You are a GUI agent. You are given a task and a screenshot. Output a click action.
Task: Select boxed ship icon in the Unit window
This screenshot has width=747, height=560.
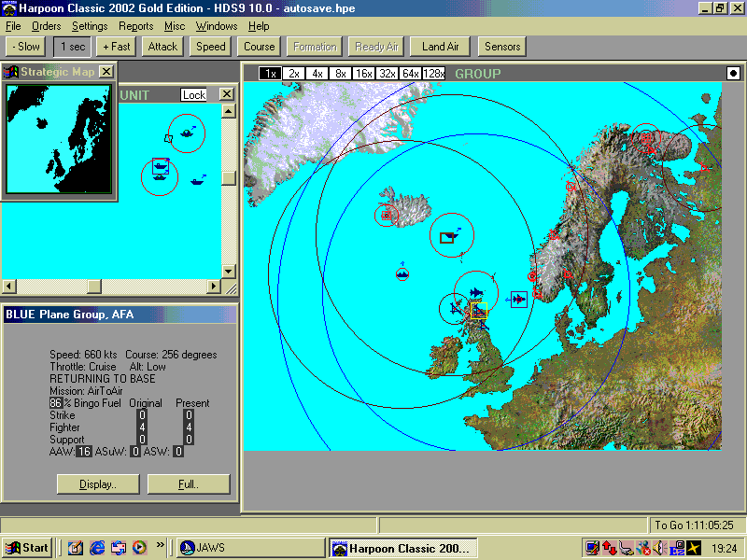(161, 166)
